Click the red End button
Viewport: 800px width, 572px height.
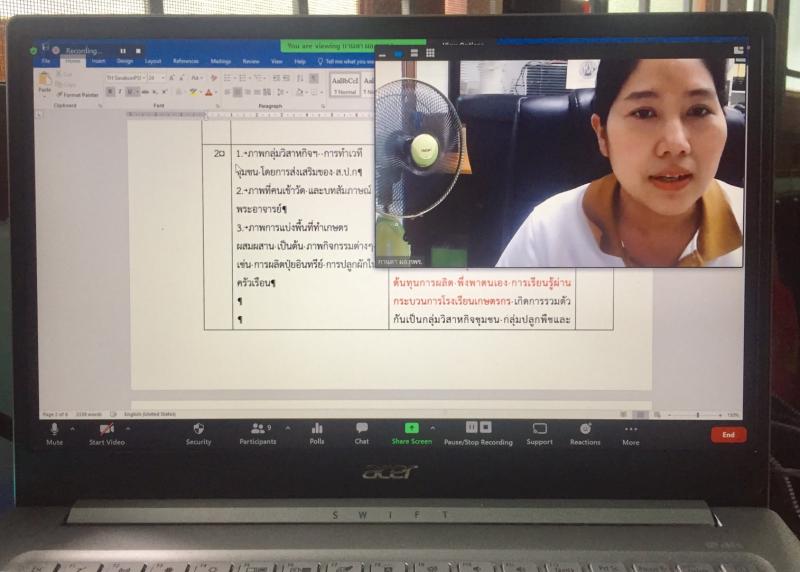pos(728,435)
